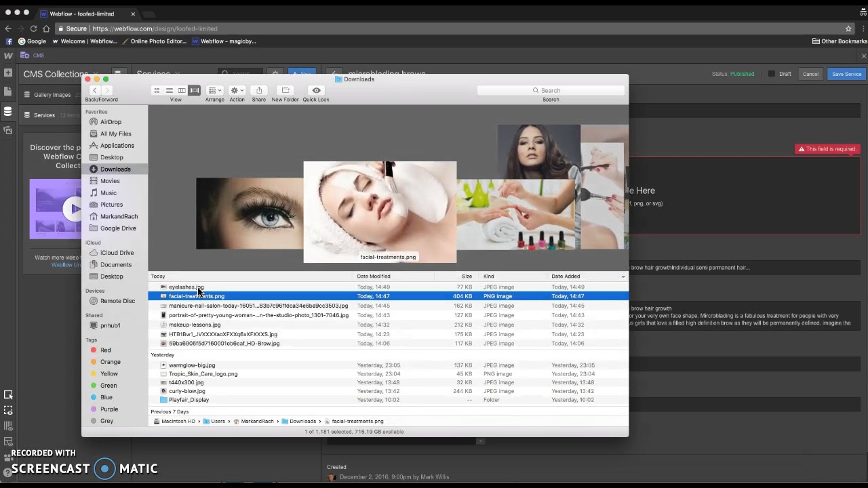Click the Share icon in Finder toolbar
Screen dimensions: 868x488
coord(259,90)
